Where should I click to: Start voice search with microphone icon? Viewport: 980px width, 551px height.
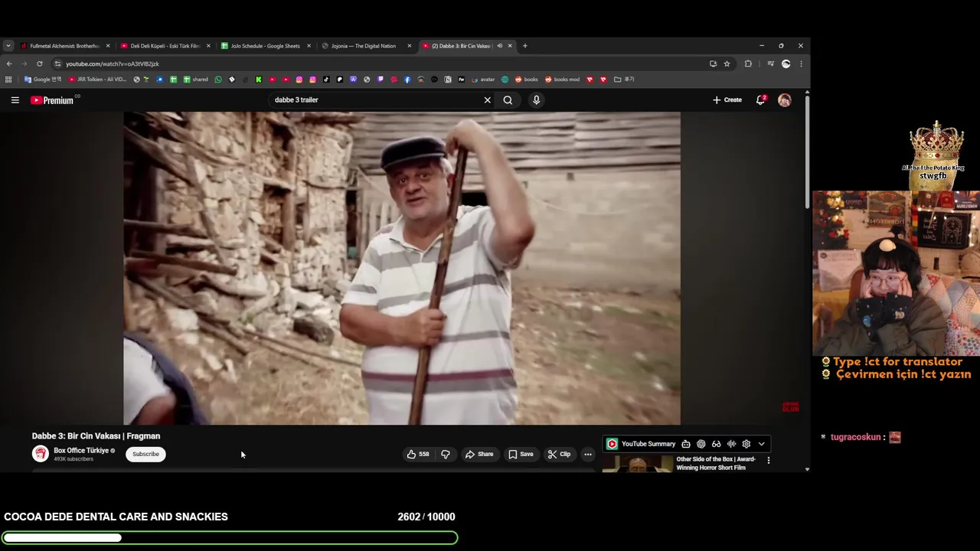click(x=536, y=99)
